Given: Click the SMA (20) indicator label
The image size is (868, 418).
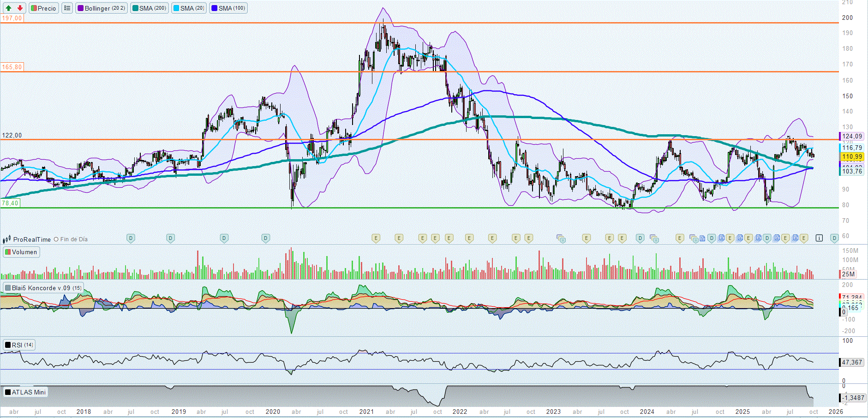Looking at the screenshot, I should pyautogui.click(x=188, y=8).
